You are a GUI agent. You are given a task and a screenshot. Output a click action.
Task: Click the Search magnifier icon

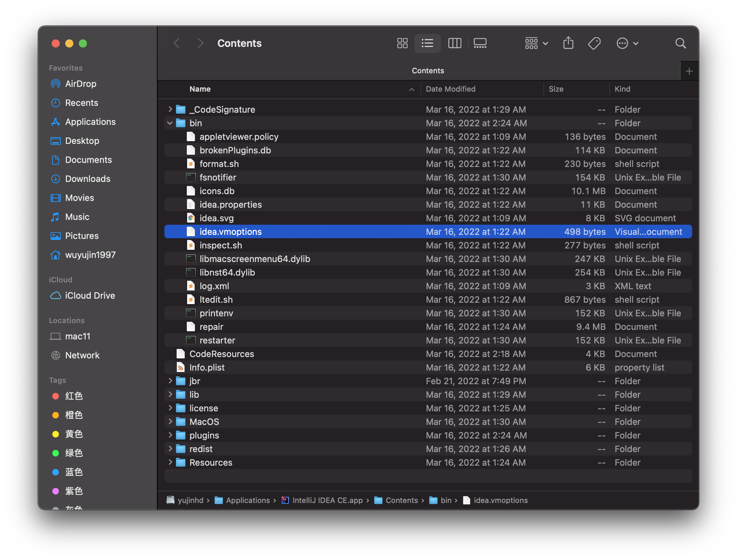click(681, 43)
